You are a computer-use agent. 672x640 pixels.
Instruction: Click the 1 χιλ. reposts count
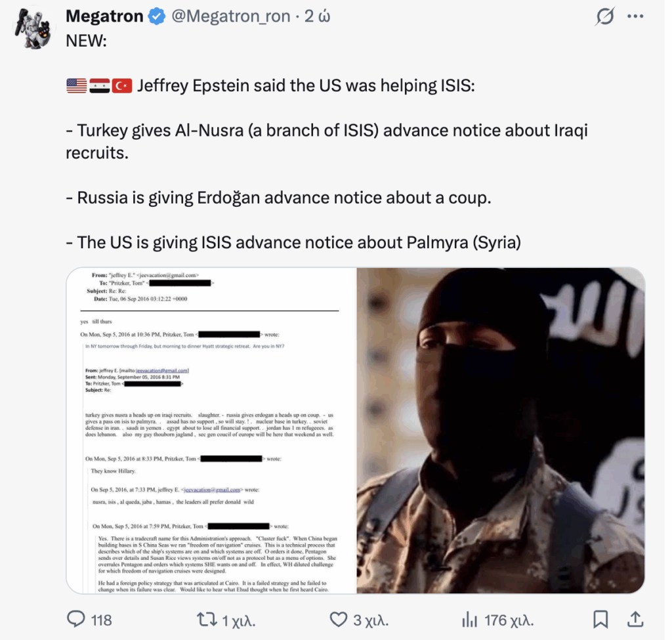(239, 620)
